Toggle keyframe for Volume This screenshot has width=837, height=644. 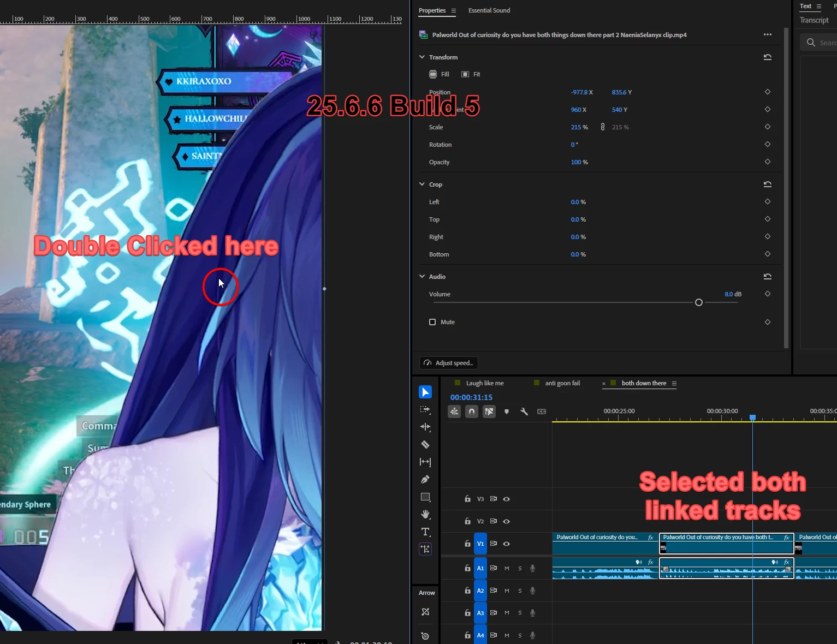click(767, 294)
